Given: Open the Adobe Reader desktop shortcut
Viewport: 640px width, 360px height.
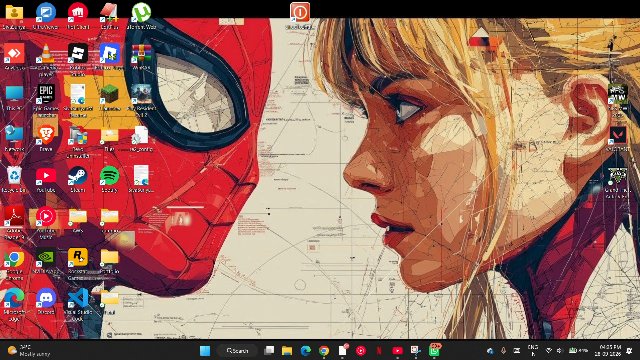Looking at the screenshot, I should pyautogui.click(x=14, y=216).
